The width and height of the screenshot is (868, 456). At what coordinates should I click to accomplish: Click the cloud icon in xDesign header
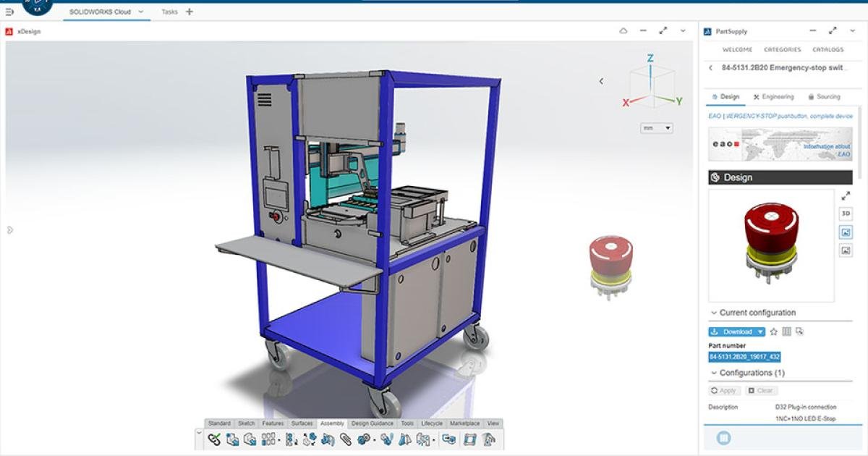624,31
